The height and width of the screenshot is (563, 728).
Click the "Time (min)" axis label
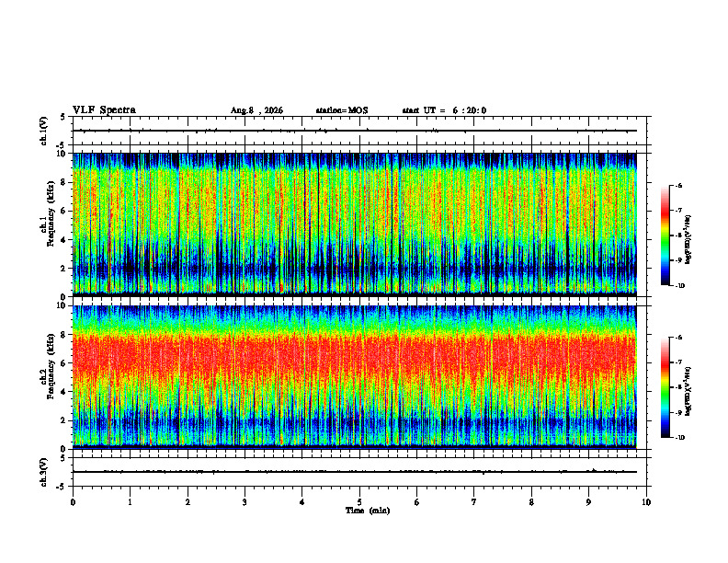point(368,511)
